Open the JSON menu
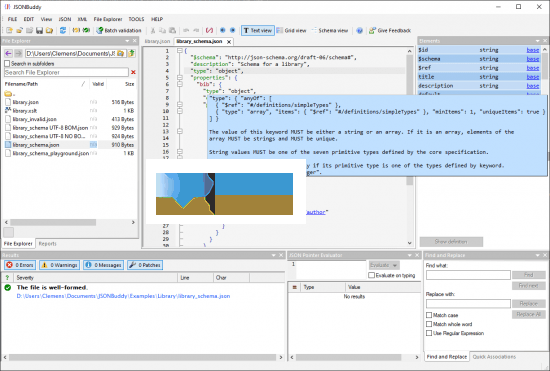Image resolution: width=550 pixels, height=371 pixels. pos(65,19)
